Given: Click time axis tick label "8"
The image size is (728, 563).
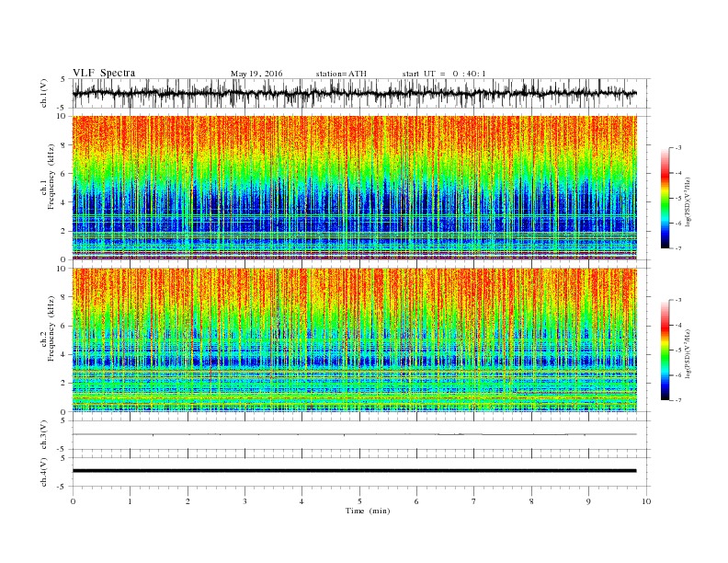Looking at the screenshot, I should pos(531,501).
